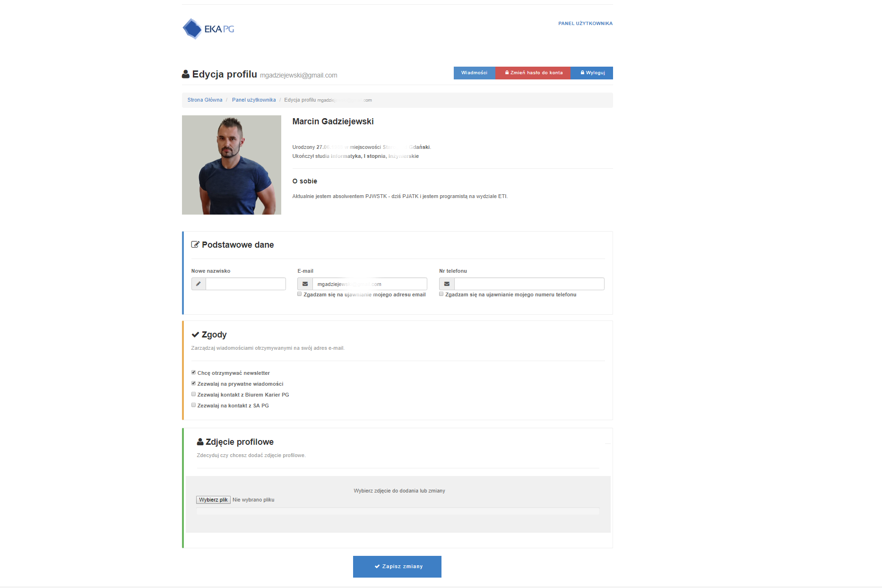Enable consent to reveal email address
The image size is (882, 588).
pyautogui.click(x=300, y=294)
